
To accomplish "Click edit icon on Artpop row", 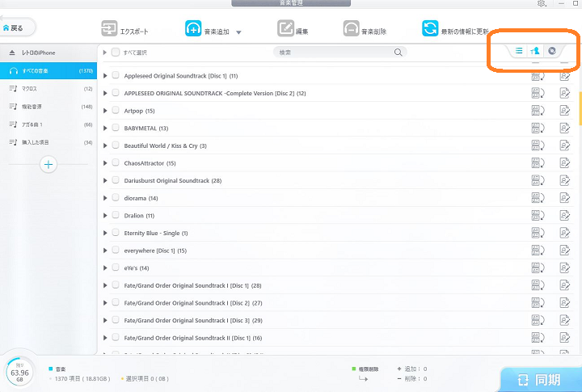I will point(564,111).
